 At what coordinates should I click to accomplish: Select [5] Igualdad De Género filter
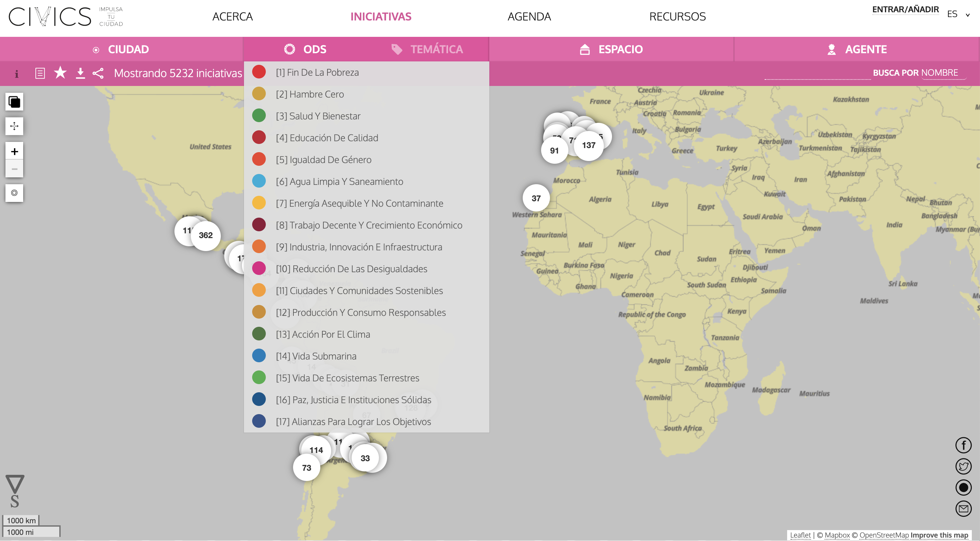[323, 160]
